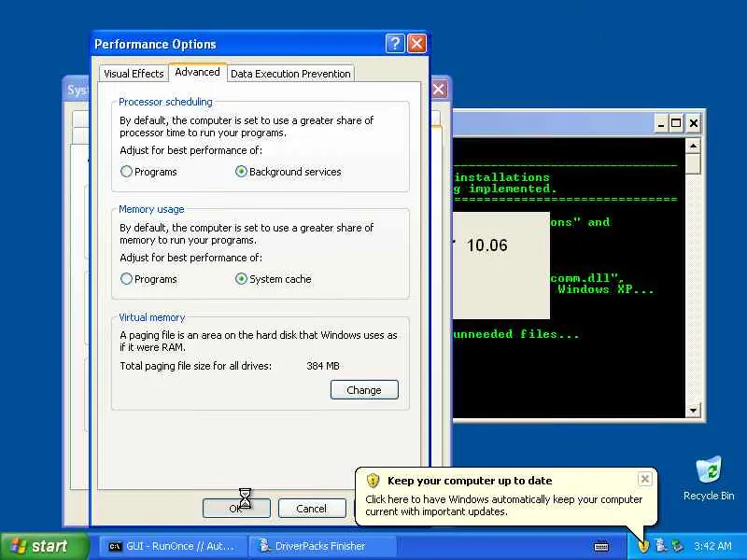Click the Change virtual memory button
This screenshot has height=560, width=747.
(364, 390)
